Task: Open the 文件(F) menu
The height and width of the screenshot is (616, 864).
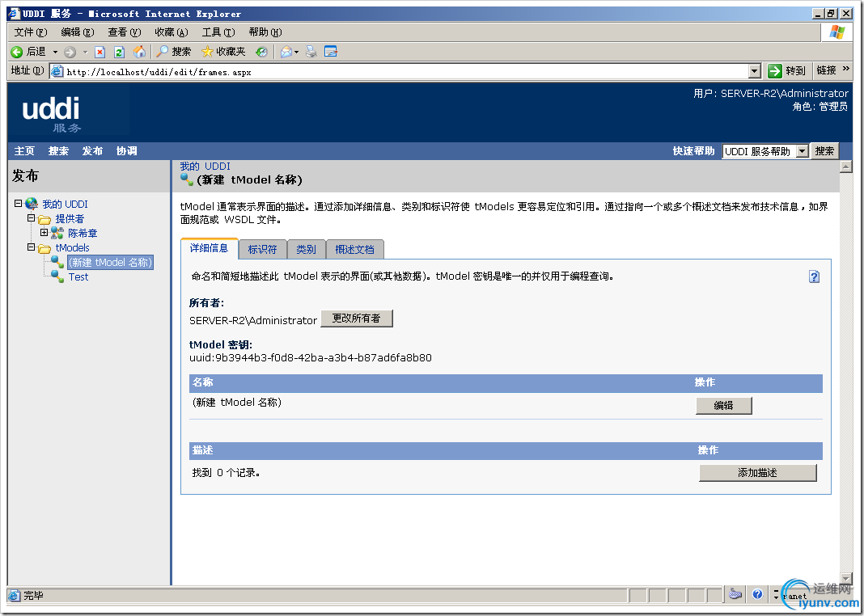Action: 30,32
